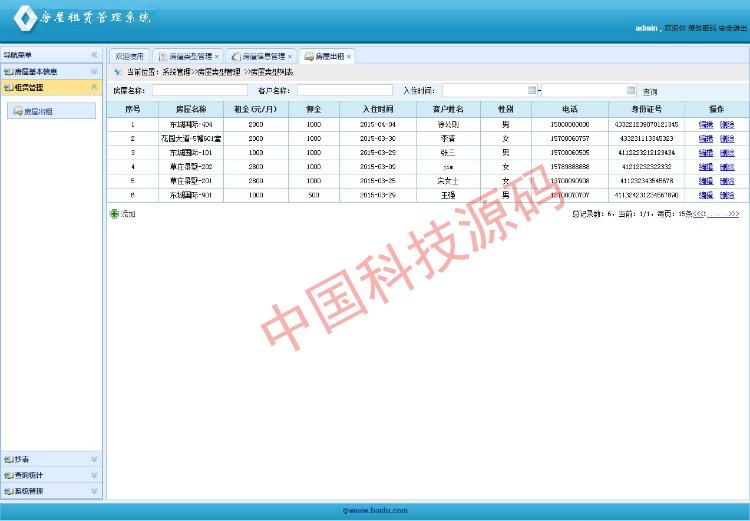The width and height of the screenshot is (750, 521).
Task: Click the 性别 column header
Action: (506, 109)
